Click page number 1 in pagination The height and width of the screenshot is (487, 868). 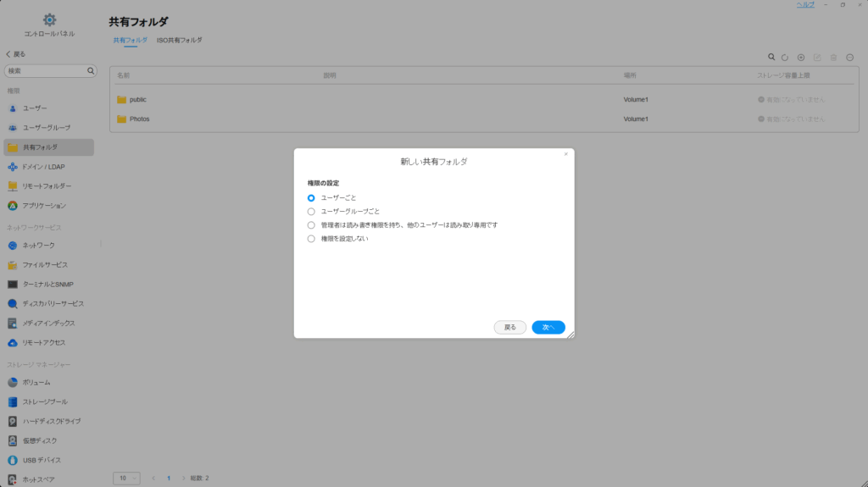(169, 479)
